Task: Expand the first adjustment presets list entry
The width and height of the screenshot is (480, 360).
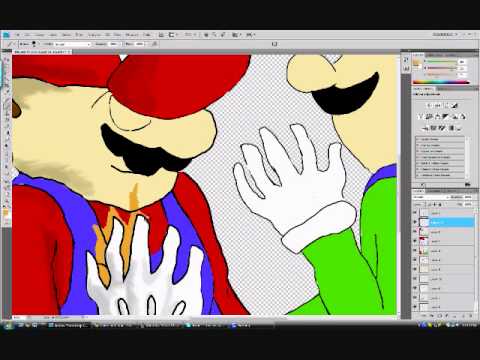Action: (440, 139)
